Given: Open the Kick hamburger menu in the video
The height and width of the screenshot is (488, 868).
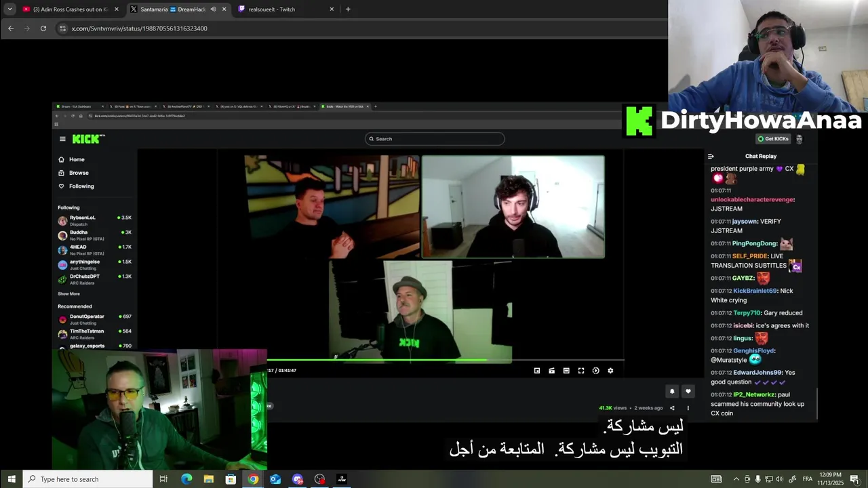Looking at the screenshot, I should pos(62,139).
